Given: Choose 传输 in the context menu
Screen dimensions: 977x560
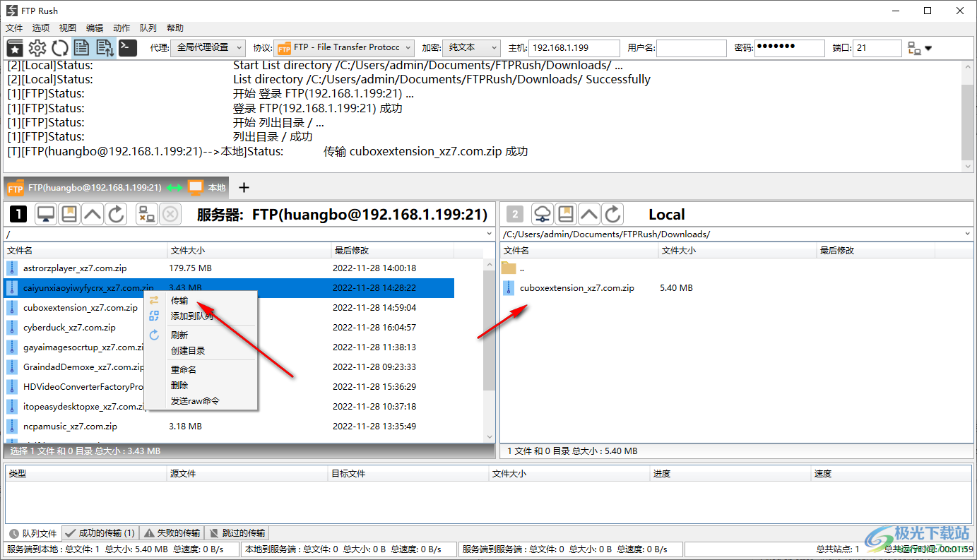Looking at the screenshot, I should click(x=201, y=300).
